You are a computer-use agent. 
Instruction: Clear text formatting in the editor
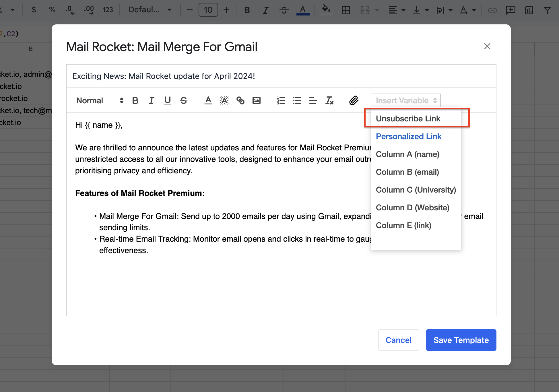click(x=329, y=100)
